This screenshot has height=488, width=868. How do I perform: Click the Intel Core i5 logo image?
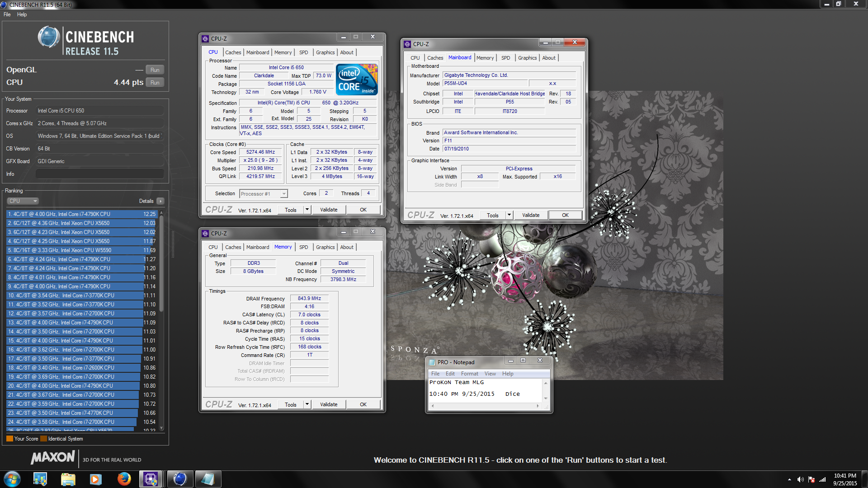tap(357, 79)
